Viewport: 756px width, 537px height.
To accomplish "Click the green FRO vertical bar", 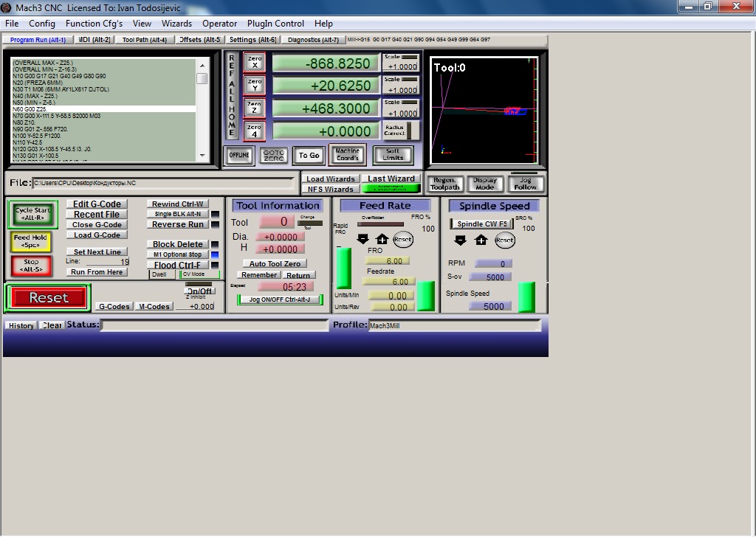I will 343,268.
